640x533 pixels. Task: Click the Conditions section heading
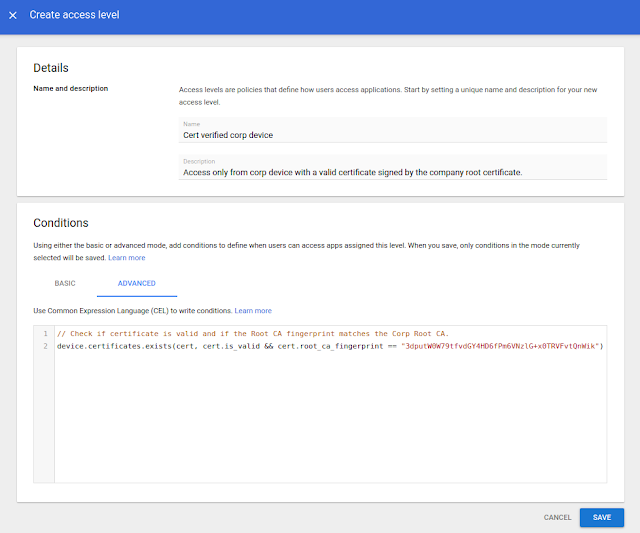(x=61, y=223)
